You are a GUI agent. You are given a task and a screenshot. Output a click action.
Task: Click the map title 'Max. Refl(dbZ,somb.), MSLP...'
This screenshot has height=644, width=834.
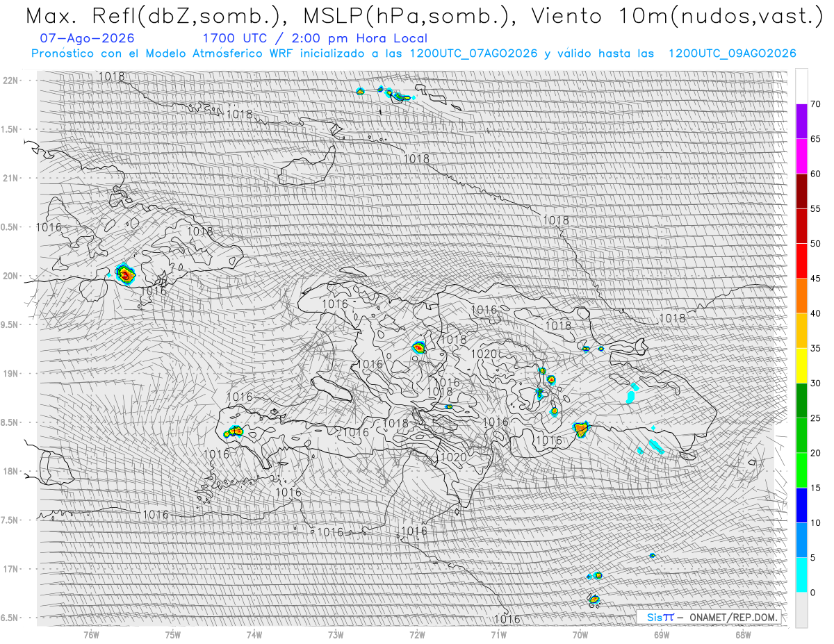point(425,16)
